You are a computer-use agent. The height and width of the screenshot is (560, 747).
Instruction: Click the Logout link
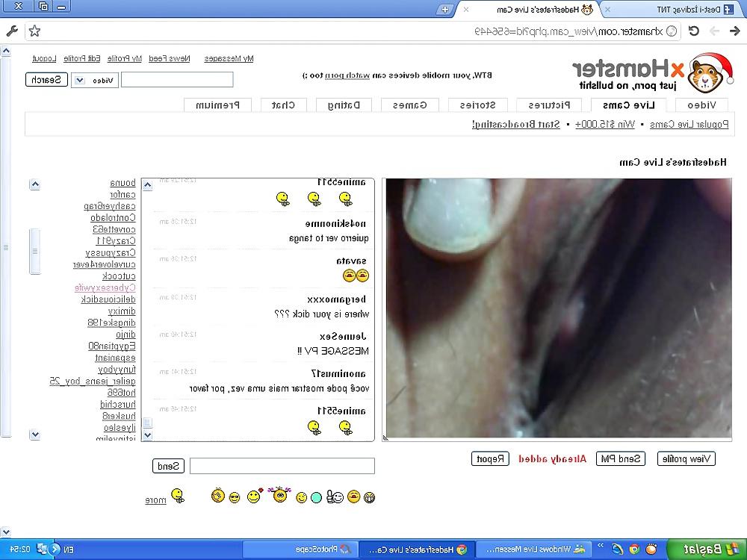pyautogui.click(x=44, y=58)
